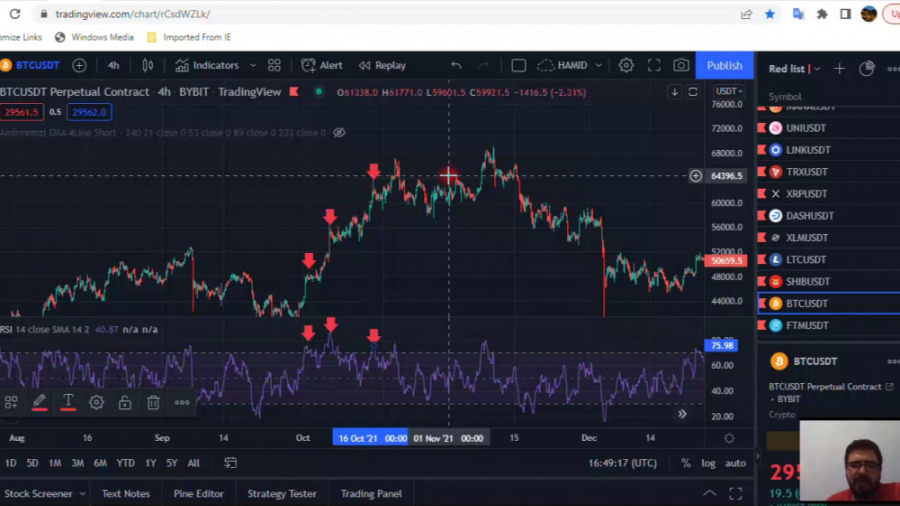Open chart settings gear in top toolbar
Image resolution: width=900 pixels, height=506 pixels.
click(626, 65)
